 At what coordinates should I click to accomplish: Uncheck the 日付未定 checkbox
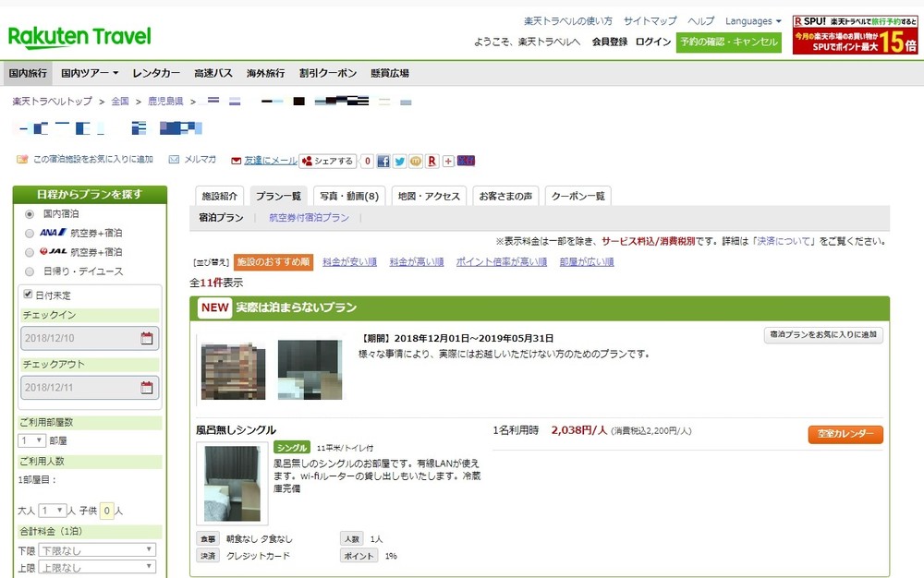click(28, 295)
